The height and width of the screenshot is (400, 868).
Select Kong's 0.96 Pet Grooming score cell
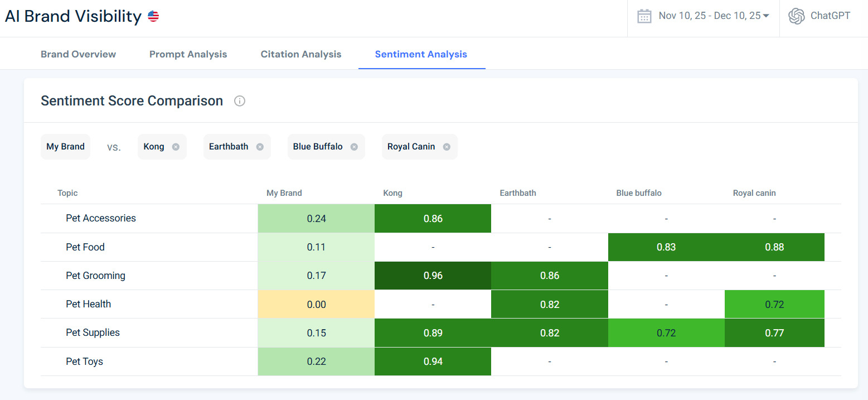coord(433,275)
